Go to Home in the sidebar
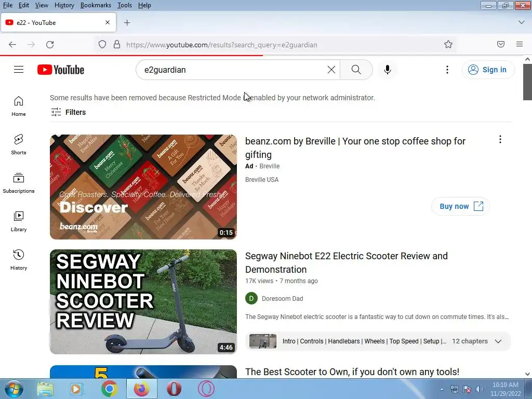Screen dimensions: 532x399 [19, 106]
